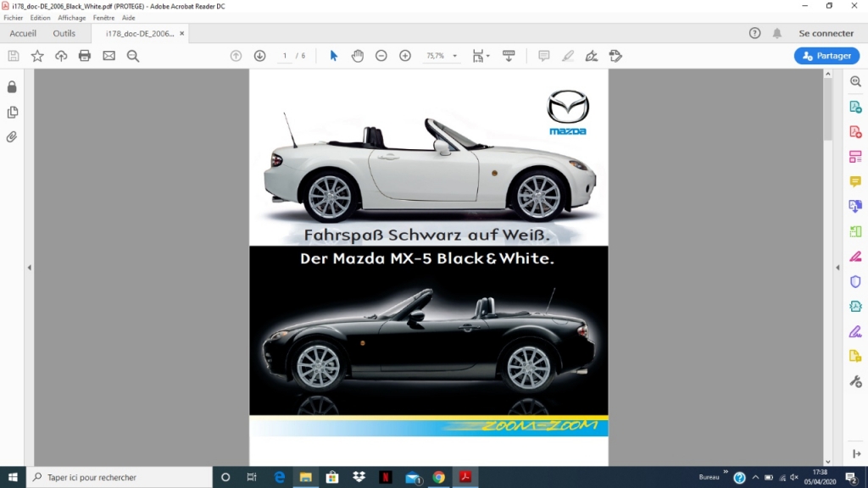Switch to the Accueil tab
868x488 pixels.
(23, 33)
